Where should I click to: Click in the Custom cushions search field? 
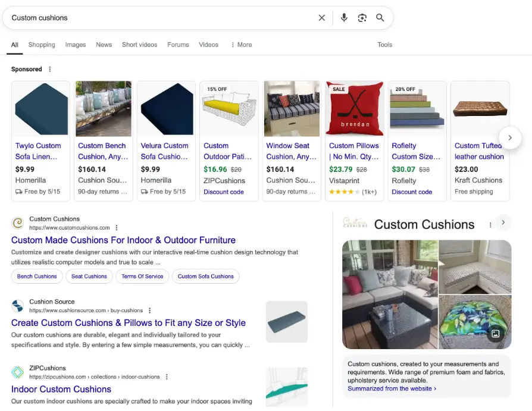pos(161,18)
